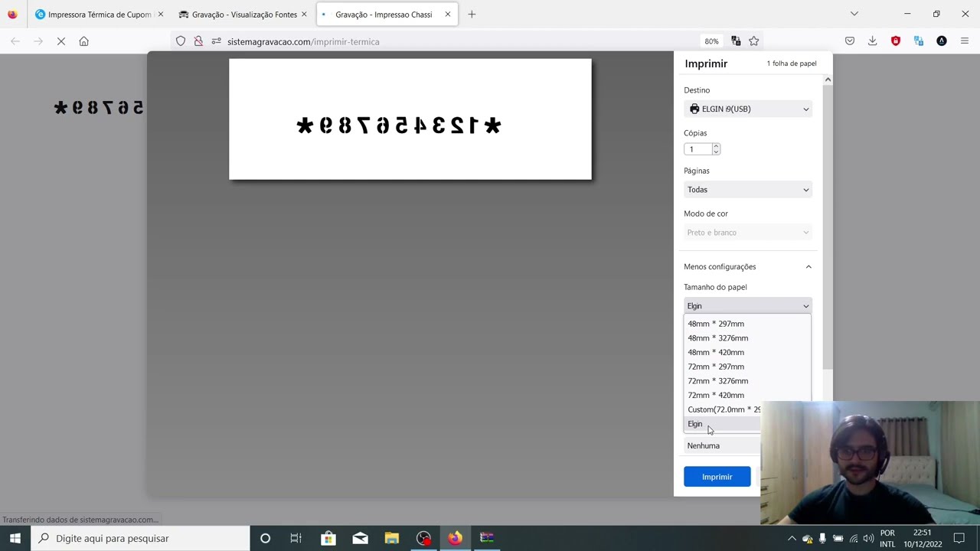Image resolution: width=980 pixels, height=551 pixels.
Task: Open File Explorer from taskbar
Action: pyautogui.click(x=391, y=538)
